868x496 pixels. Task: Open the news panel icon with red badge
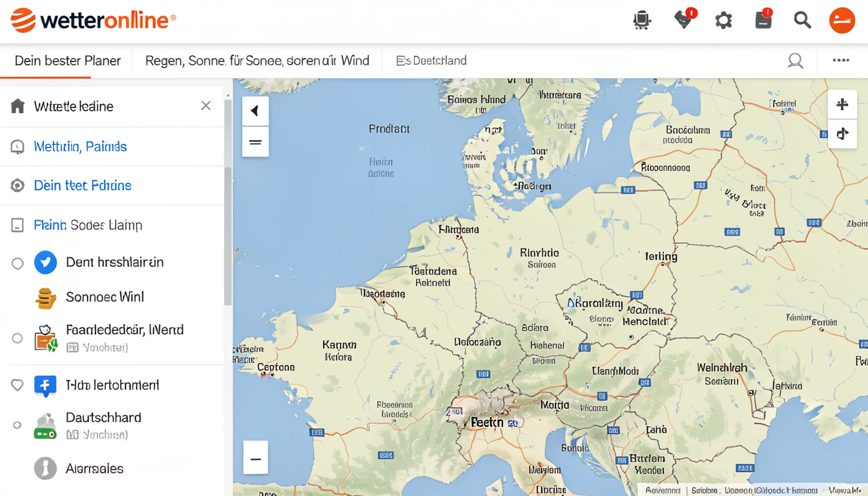click(763, 20)
